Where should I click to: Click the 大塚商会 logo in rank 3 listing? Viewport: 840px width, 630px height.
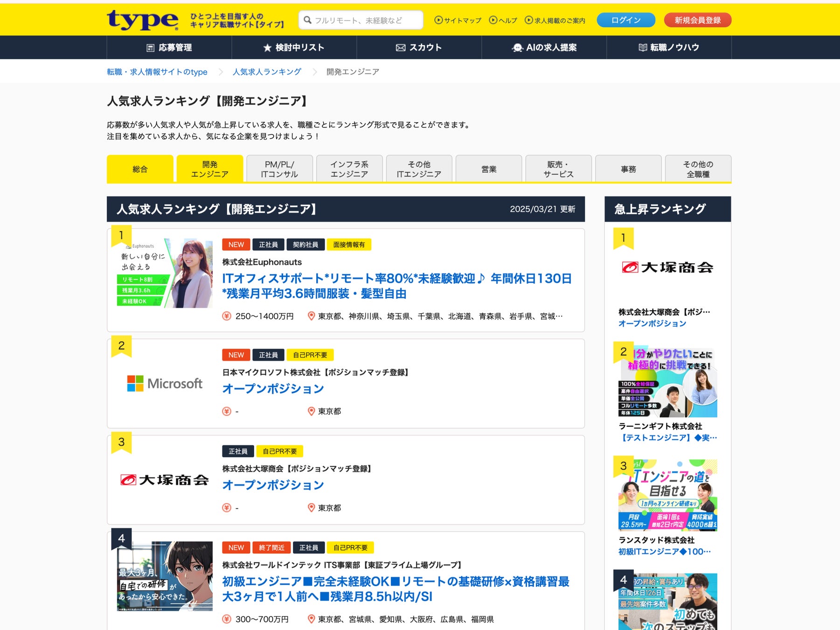[x=165, y=480]
